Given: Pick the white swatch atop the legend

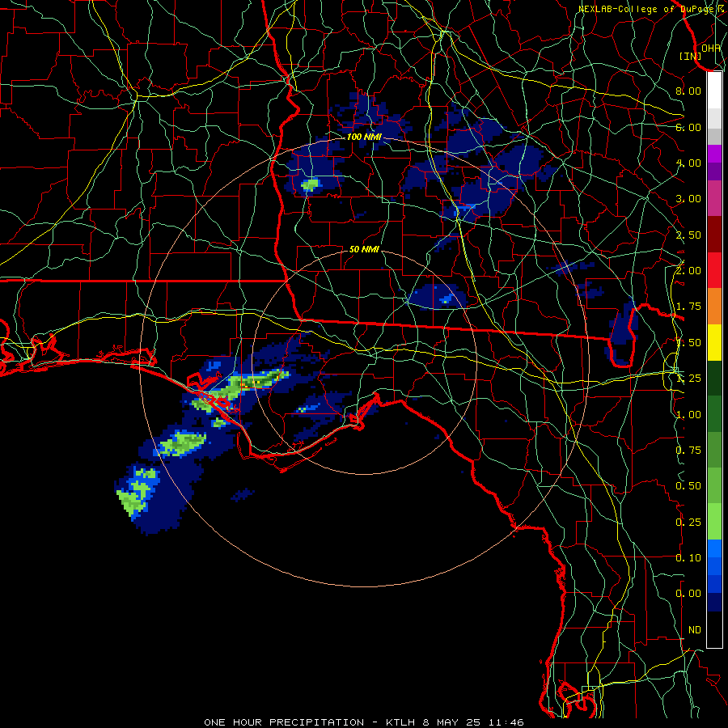Looking at the screenshot, I should (714, 91).
